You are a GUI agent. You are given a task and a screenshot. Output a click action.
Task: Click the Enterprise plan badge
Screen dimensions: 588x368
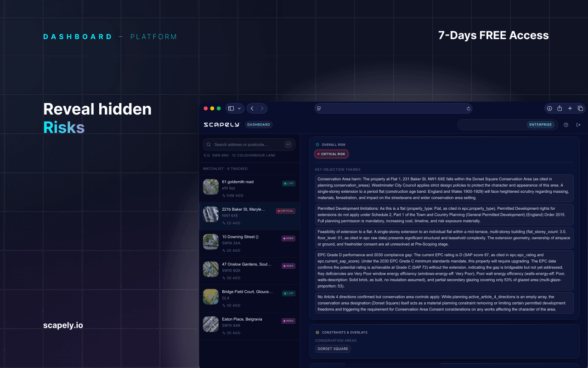540,125
